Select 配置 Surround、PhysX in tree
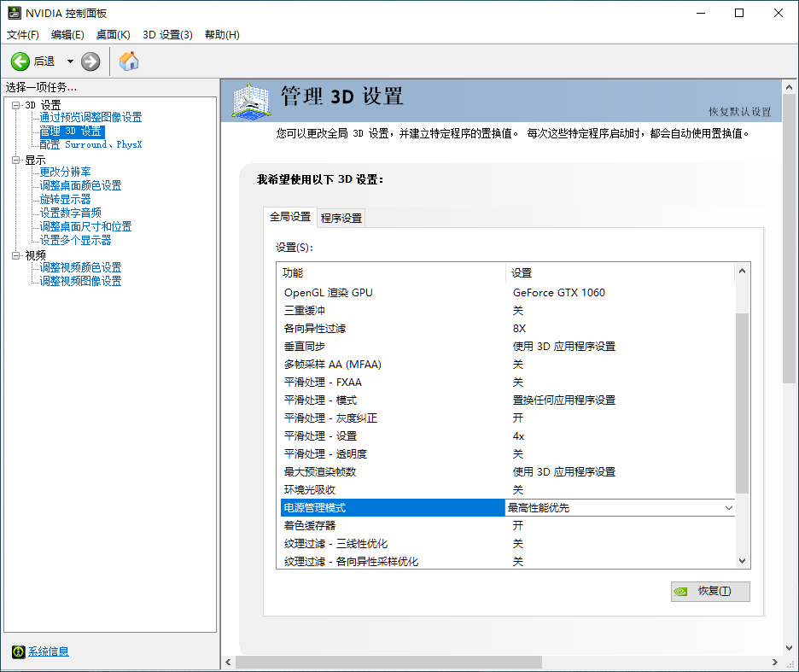 90,145
